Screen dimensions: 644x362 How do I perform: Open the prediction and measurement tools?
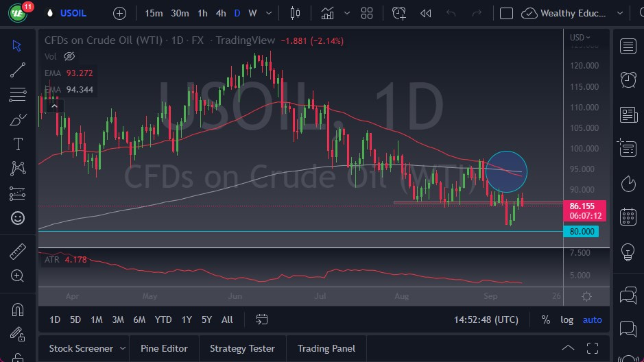[18, 193]
